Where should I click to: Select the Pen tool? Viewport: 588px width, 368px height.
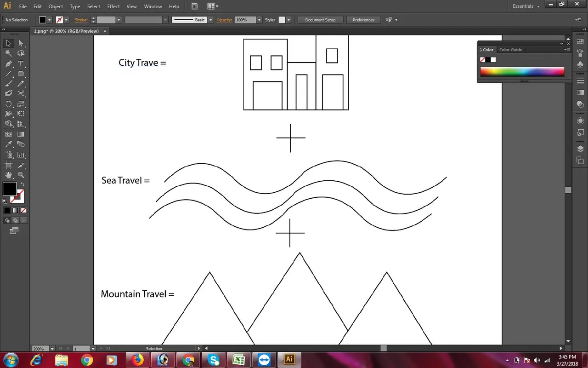pos(8,64)
